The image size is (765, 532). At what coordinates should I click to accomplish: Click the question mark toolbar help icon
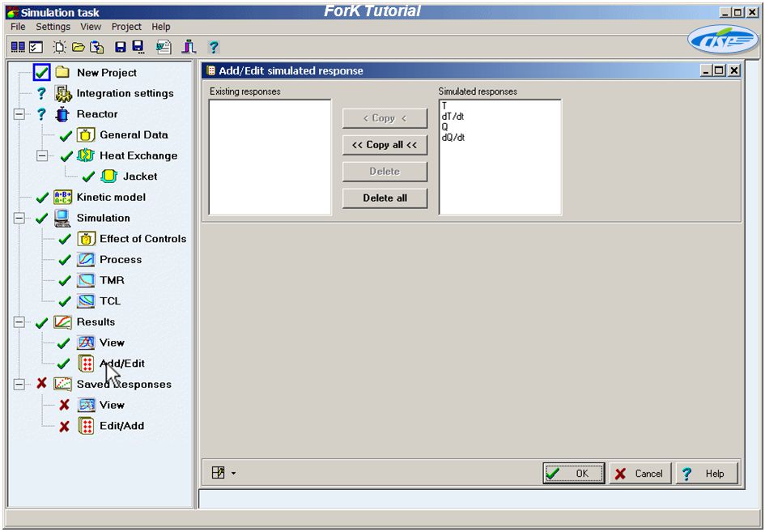coord(214,47)
